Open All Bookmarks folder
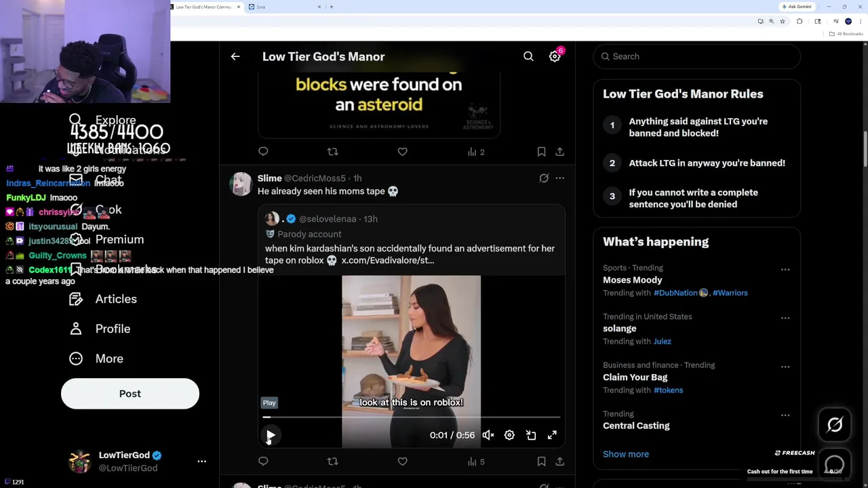 (x=848, y=34)
